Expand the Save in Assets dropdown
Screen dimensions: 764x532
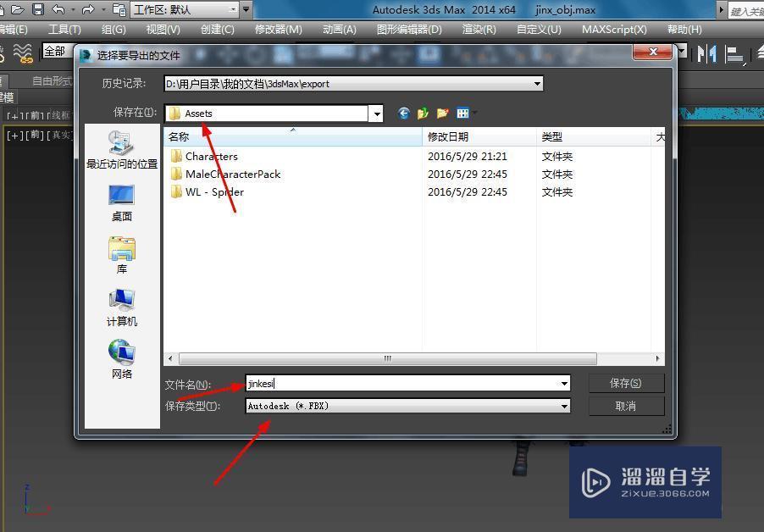coord(377,114)
